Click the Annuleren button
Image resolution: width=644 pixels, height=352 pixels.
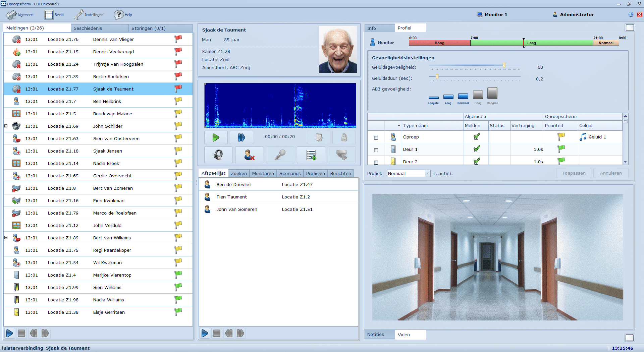(610, 173)
